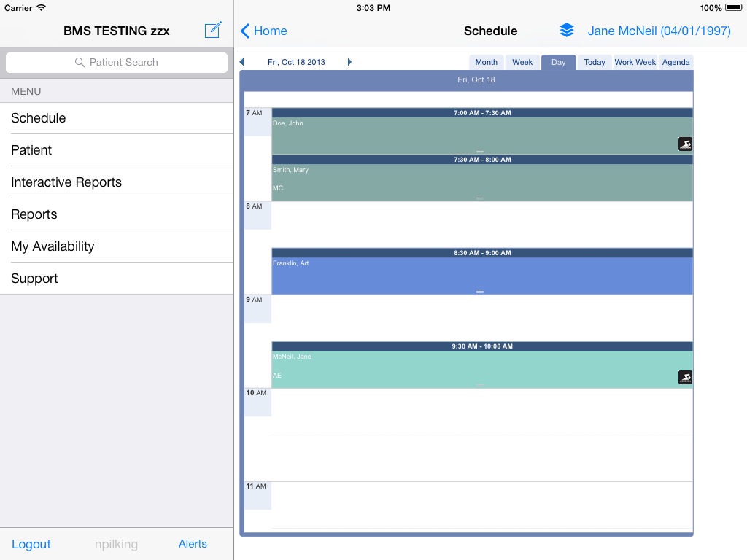This screenshot has height=560, width=747.
Task: Switch to Week view tab
Action: (522, 62)
